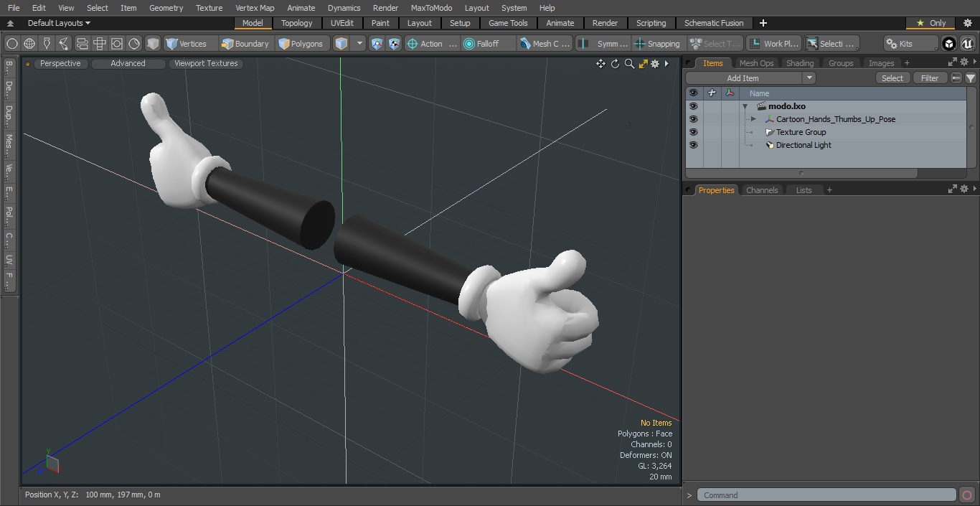Viewport: 980px width, 506px height.
Task: Open dropdown next to item mode cube
Action: [359, 44]
